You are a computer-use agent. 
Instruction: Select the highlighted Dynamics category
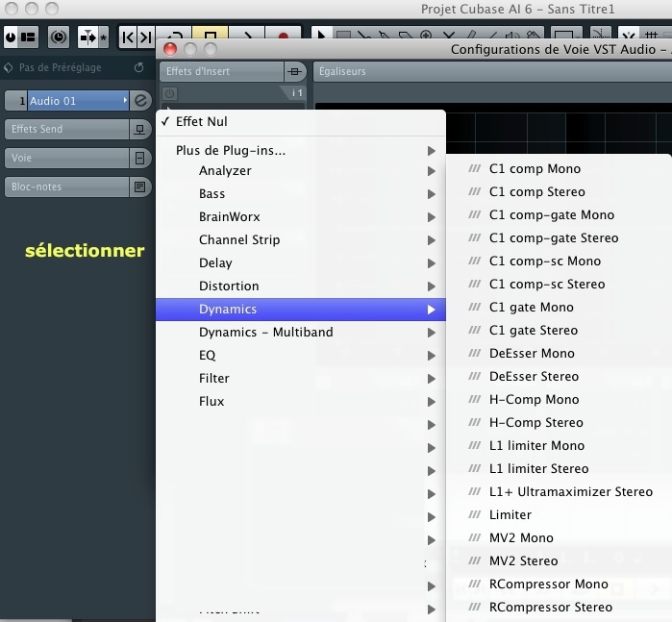[300, 309]
